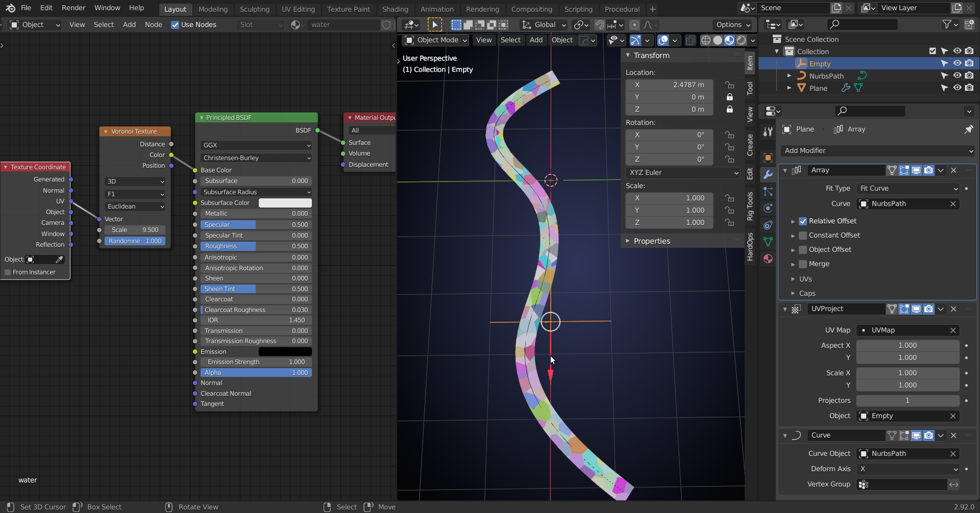
Task: Enable the Merge checkbox
Action: (x=803, y=264)
